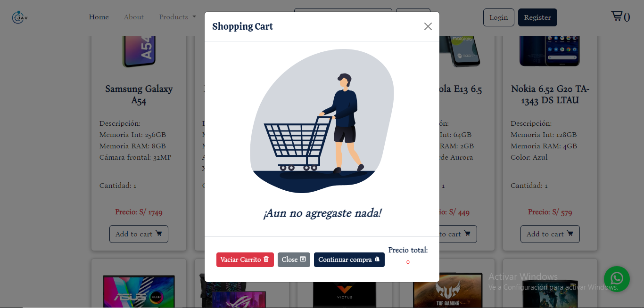
Task: Add Nokia G20 to cart
Action: pos(550,234)
